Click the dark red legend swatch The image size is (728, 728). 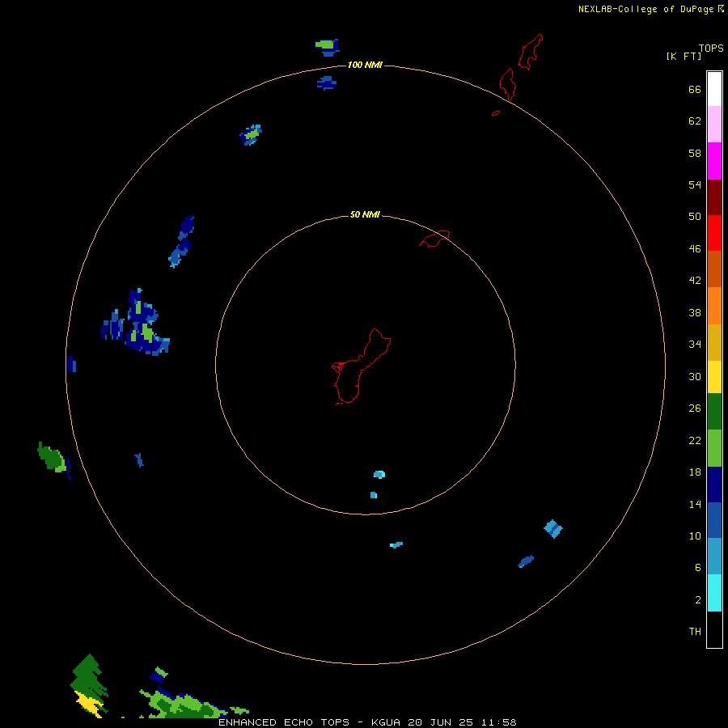tap(714, 197)
